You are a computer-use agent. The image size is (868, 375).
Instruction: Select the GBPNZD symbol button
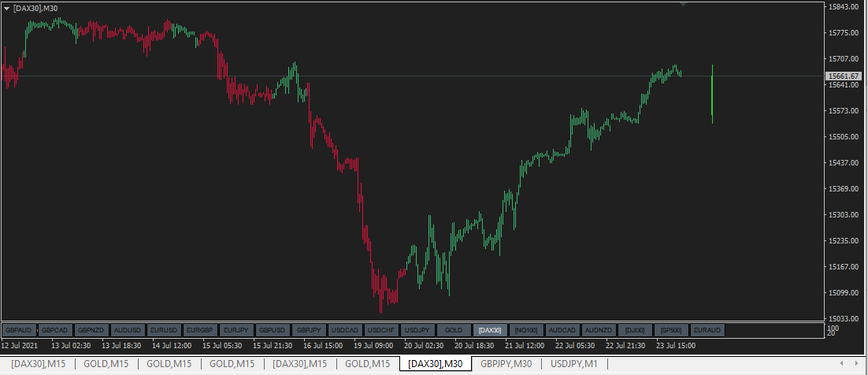[92, 330]
